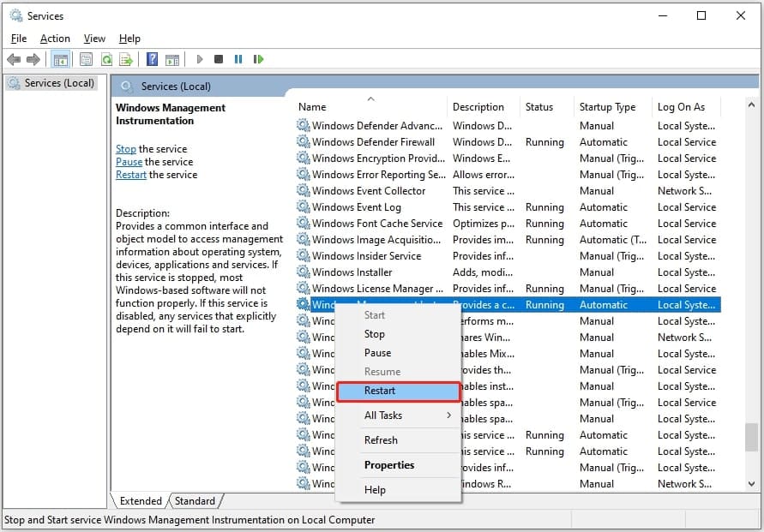The image size is (764, 532).
Task: Click the Back arrow toolbar icon
Action: click(14, 59)
